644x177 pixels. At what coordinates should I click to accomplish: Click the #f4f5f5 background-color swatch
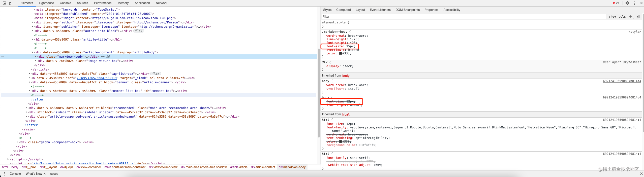pyautogui.click(x=360, y=145)
